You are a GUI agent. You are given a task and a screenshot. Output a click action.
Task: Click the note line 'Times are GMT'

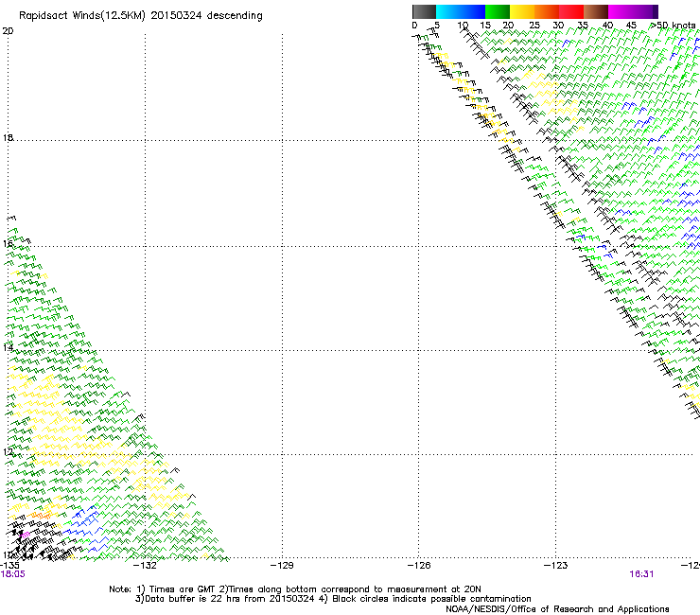(x=183, y=589)
